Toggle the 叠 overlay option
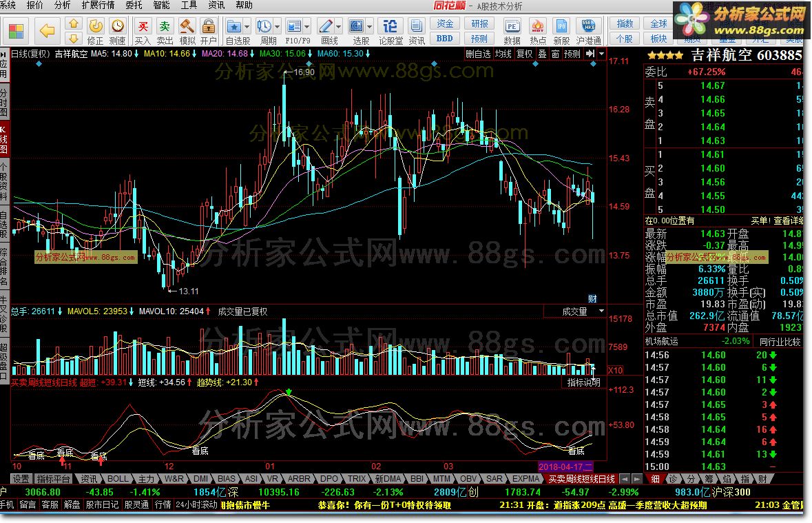The height and width of the screenshot is (523, 812). (x=542, y=54)
